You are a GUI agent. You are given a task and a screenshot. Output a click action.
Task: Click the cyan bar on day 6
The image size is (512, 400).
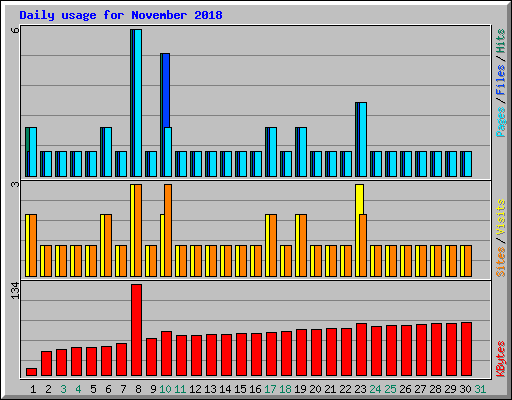(108, 152)
